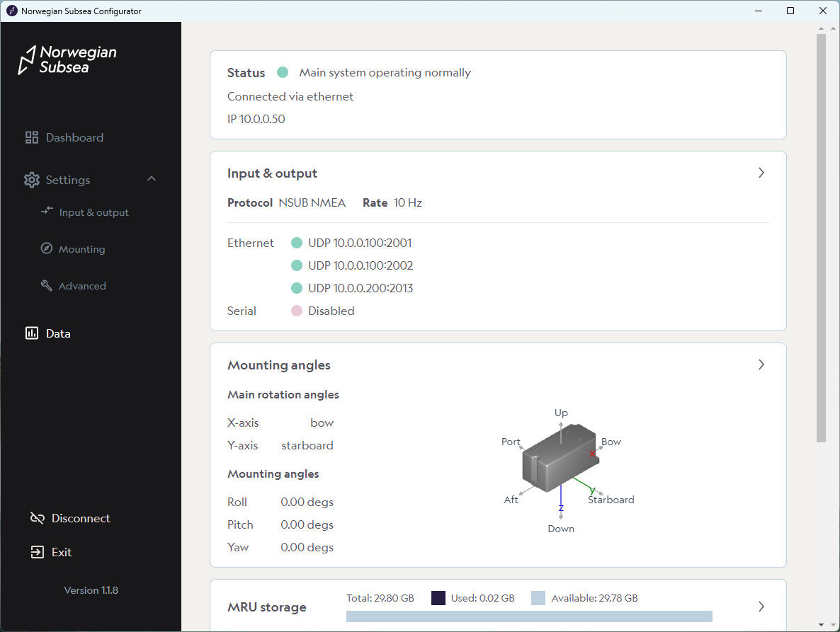Click the Advanced wrench icon
840x632 pixels.
click(x=47, y=285)
